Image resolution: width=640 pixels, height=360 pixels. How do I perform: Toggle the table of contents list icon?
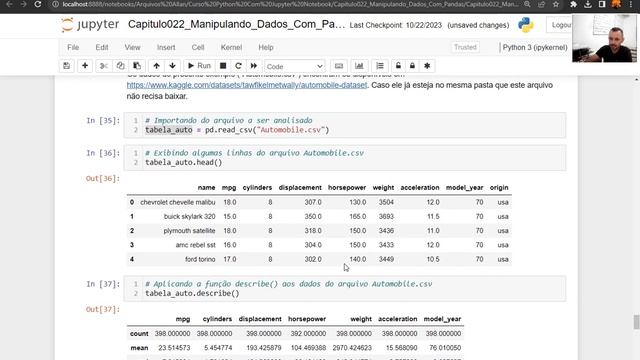pos(380,66)
